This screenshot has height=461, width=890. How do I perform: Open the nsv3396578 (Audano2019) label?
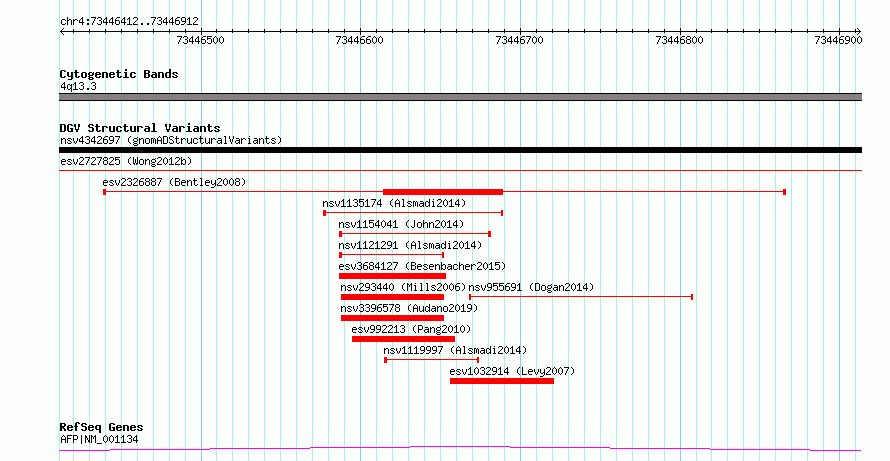[x=409, y=308]
